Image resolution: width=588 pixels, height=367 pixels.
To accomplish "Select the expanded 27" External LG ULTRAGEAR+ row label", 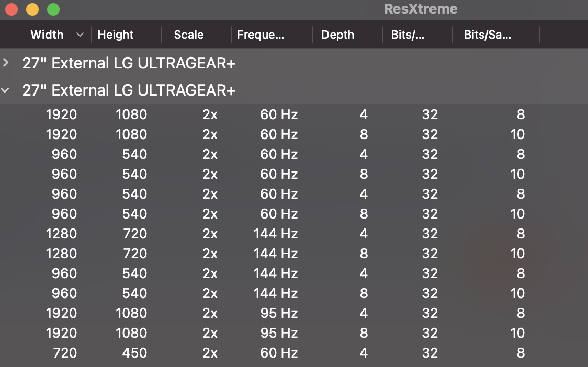I will point(129,90).
